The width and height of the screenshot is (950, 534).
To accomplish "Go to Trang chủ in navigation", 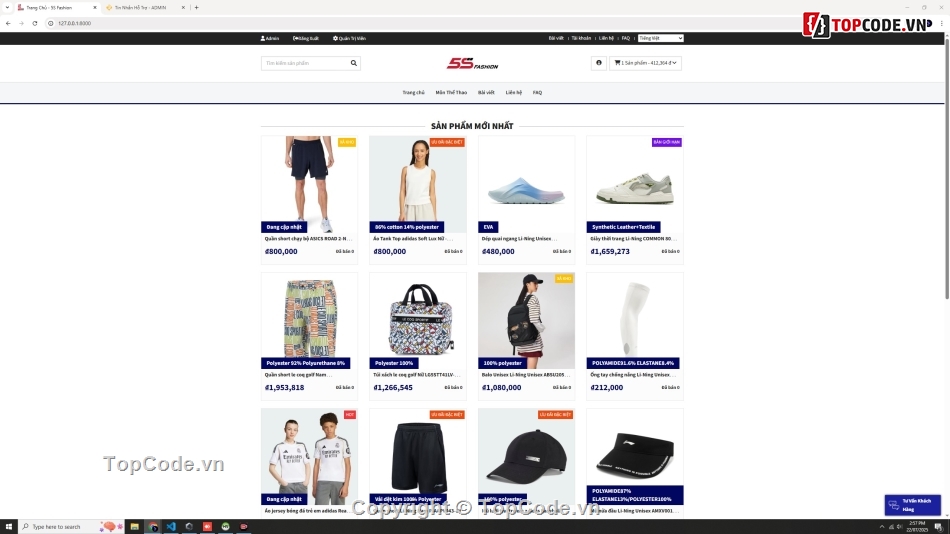I will pos(413,93).
